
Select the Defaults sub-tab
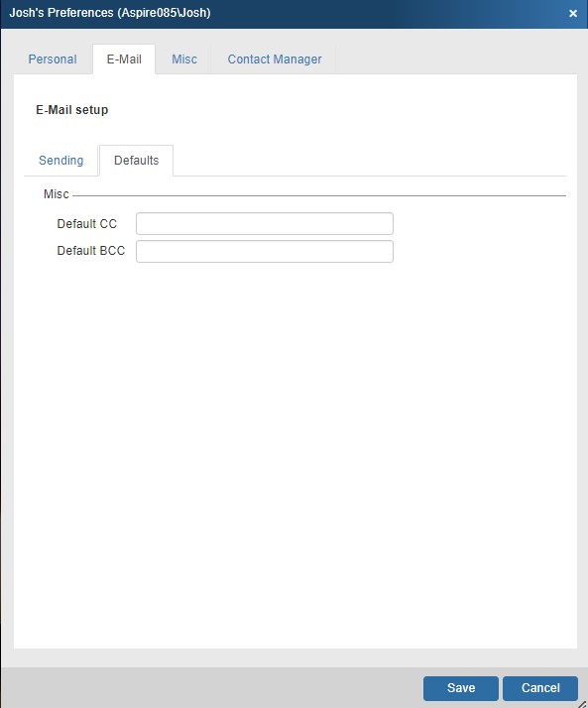pos(137,161)
